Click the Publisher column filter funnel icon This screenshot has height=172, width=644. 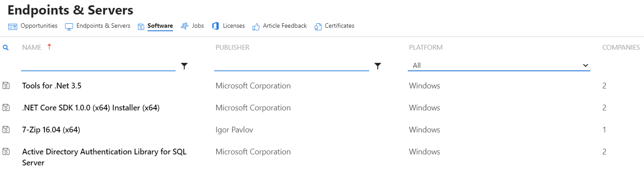[378, 66]
